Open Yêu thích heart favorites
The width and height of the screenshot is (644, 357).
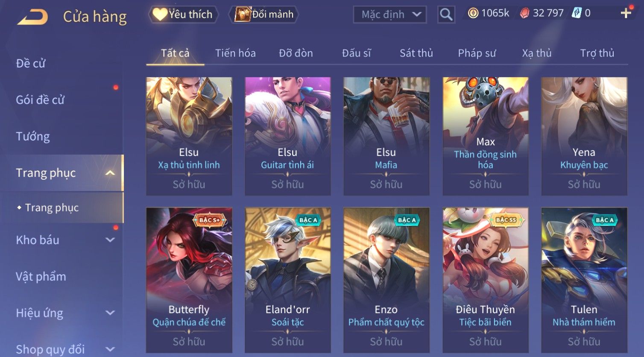click(x=184, y=15)
